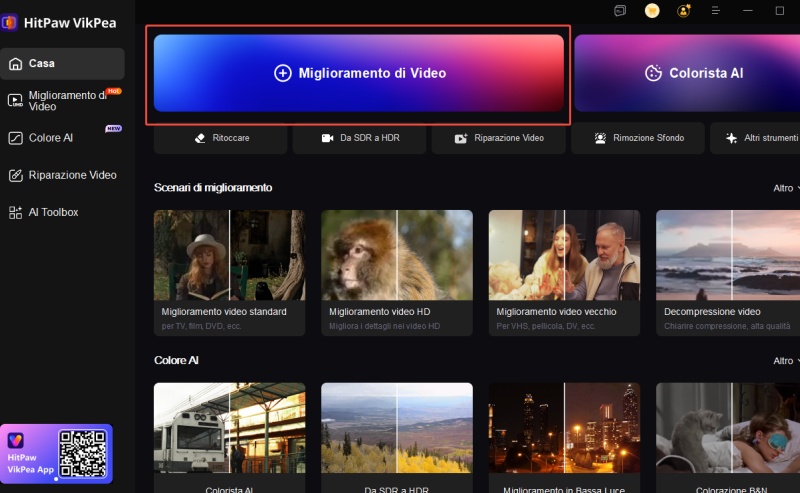
Task: Click the large Miglioramento di Video banner
Action: coord(359,73)
